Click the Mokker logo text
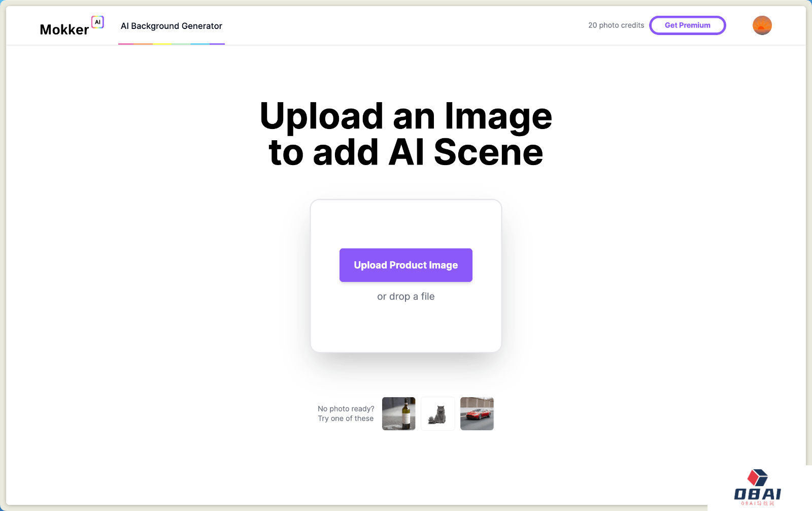This screenshot has height=511, width=812. (x=64, y=30)
